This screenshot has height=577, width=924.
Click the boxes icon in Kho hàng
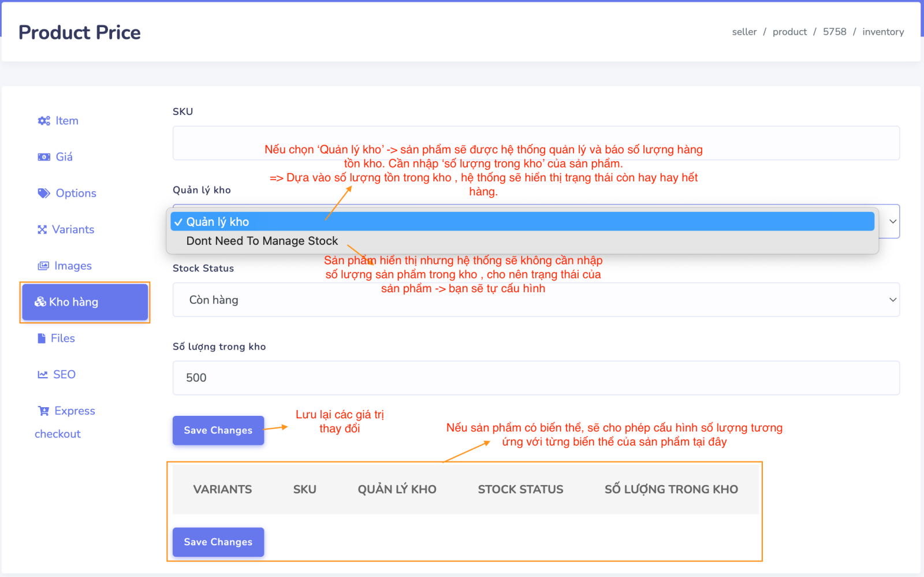[x=40, y=302]
